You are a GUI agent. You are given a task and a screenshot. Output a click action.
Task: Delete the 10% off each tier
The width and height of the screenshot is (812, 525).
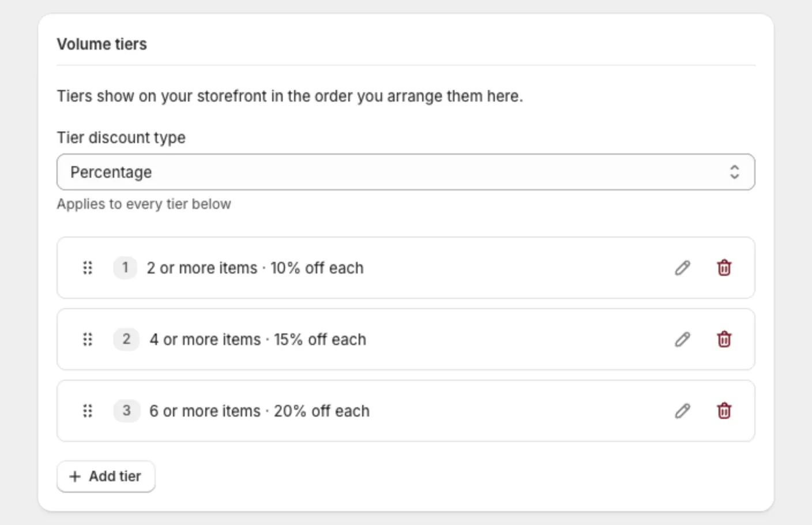click(724, 268)
